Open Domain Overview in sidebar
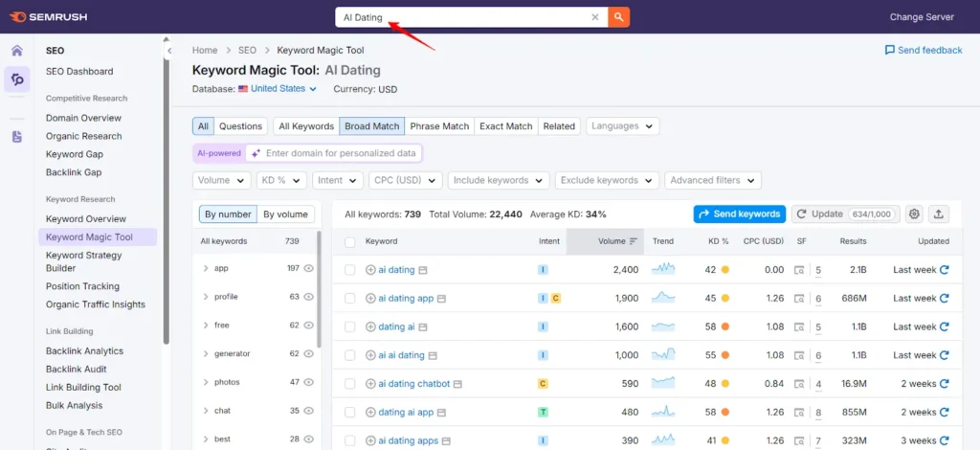The image size is (980, 450). 83,118
